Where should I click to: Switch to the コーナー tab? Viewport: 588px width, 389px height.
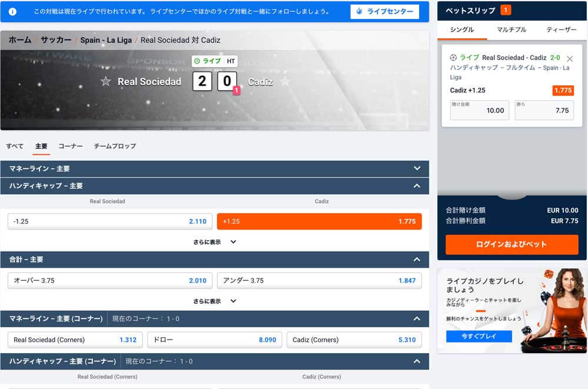coord(71,146)
